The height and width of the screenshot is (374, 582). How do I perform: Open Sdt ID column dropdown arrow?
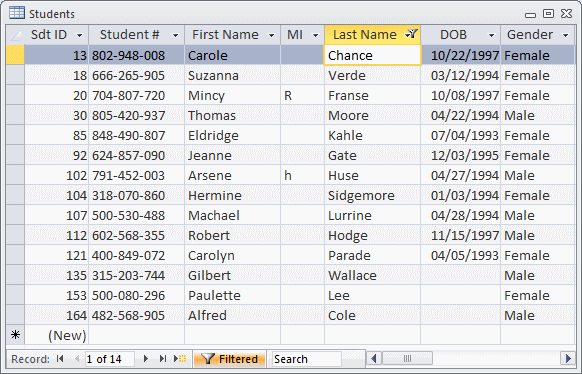tap(79, 35)
